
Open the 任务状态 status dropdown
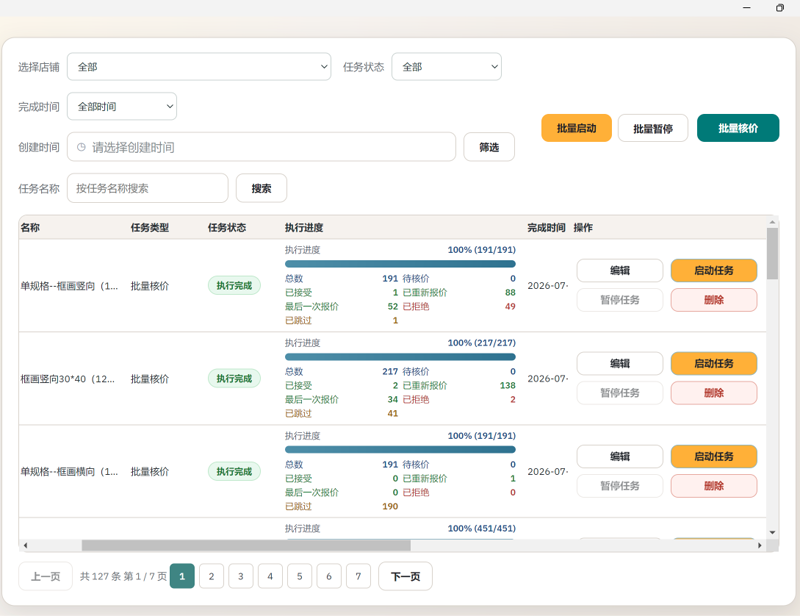click(446, 67)
